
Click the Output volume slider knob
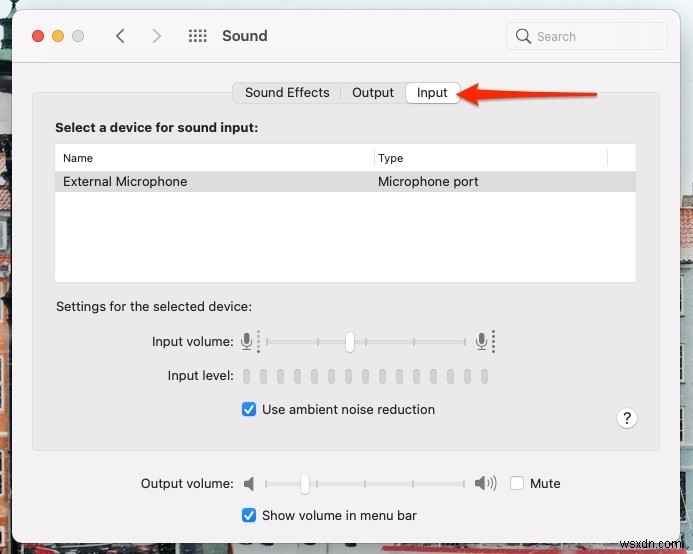305,484
